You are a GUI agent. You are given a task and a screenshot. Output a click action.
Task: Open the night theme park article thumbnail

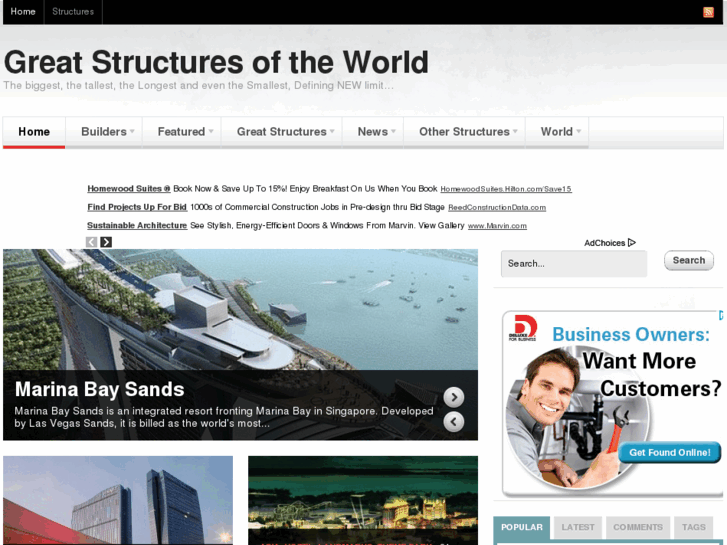click(363, 500)
